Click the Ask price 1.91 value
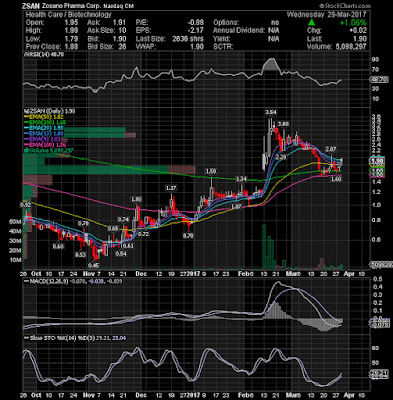The height and width of the screenshot is (400, 393). [119, 22]
